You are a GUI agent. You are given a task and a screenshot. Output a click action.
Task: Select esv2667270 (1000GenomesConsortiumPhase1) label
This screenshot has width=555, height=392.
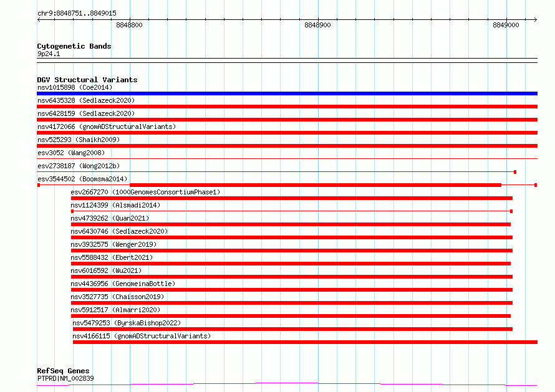[x=145, y=192]
